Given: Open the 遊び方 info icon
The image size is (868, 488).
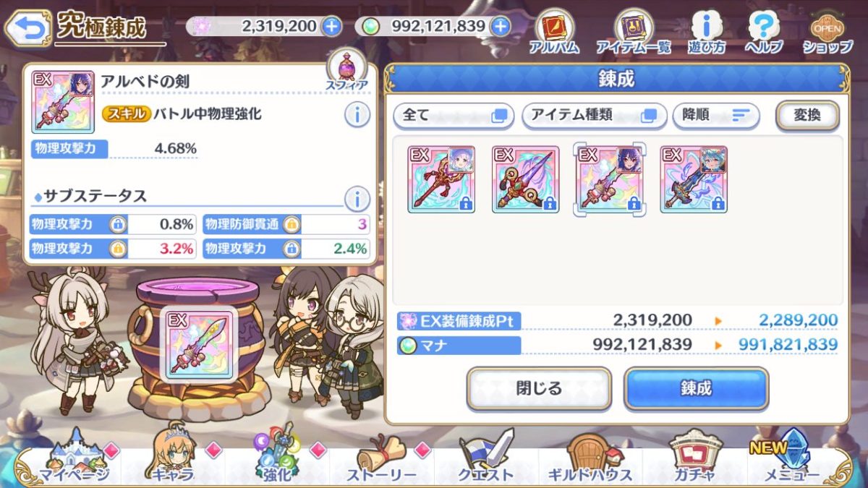Looking at the screenshot, I should tap(707, 33).
